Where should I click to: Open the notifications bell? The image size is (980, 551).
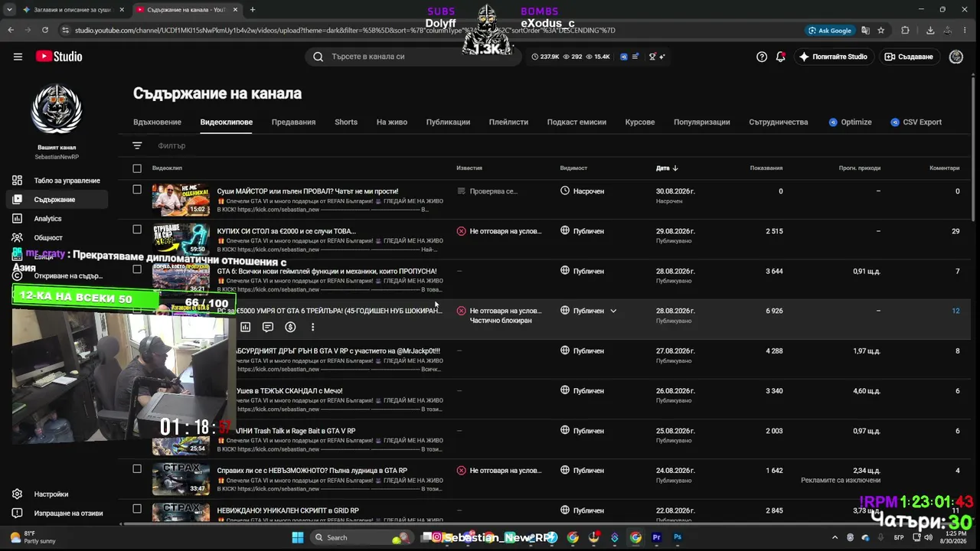[781, 57]
